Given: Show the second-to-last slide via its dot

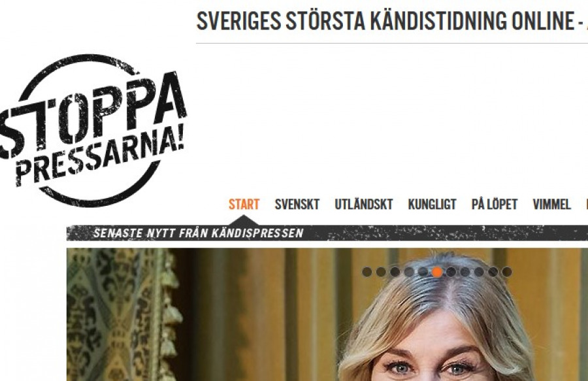Looking at the screenshot, I should (x=493, y=272).
